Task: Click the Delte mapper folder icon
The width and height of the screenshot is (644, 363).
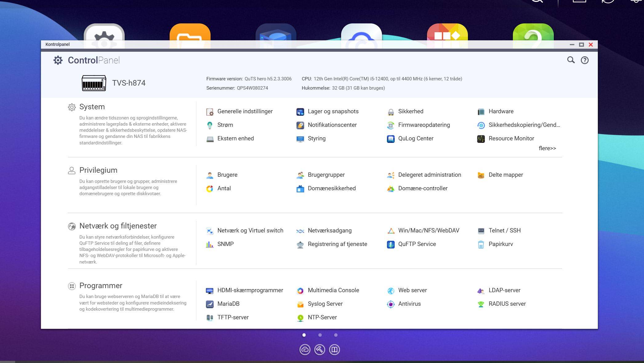Action: coord(481,175)
